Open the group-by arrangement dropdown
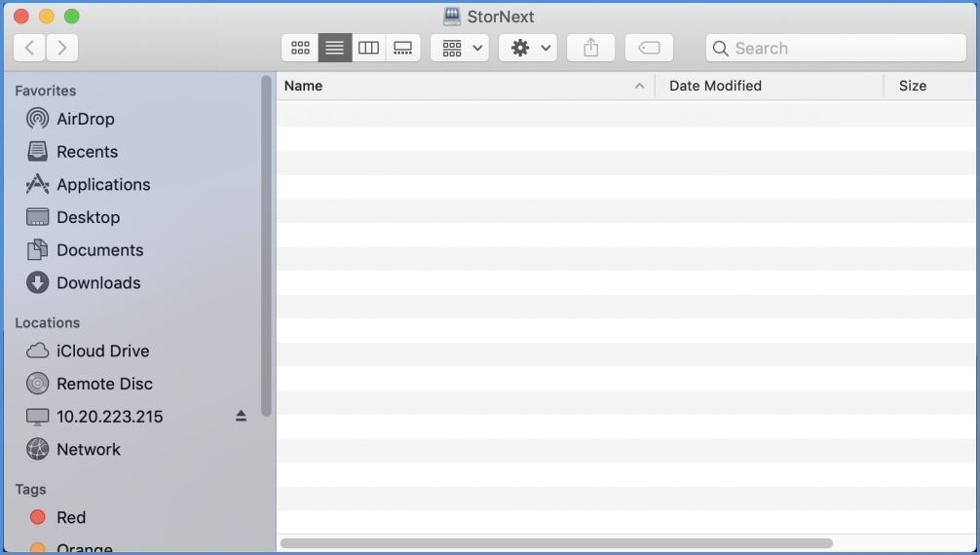 pos(460,48)
